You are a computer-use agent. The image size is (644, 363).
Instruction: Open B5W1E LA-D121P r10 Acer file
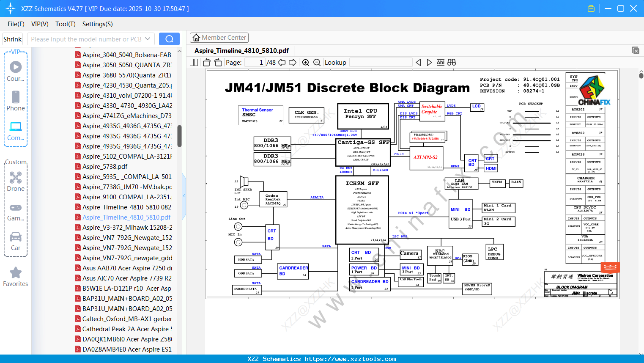click(127, 288)
